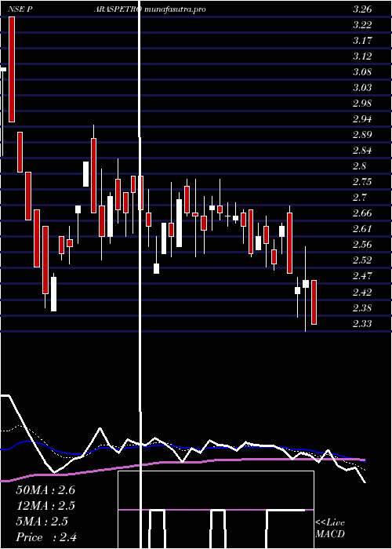Click the last red candlestick near 2.38
This screenshot has height=549, width=392.
[x=314, y=302]
